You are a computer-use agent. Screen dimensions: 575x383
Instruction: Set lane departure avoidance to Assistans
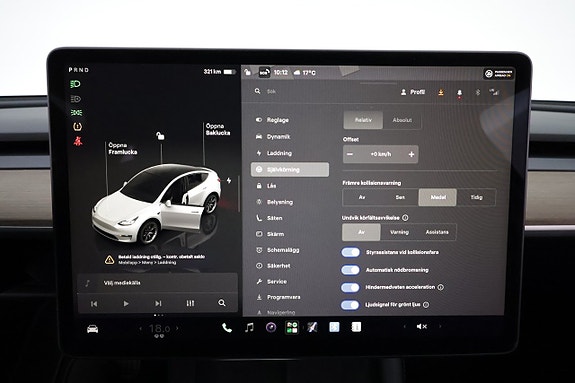click(x=437, y=232)
